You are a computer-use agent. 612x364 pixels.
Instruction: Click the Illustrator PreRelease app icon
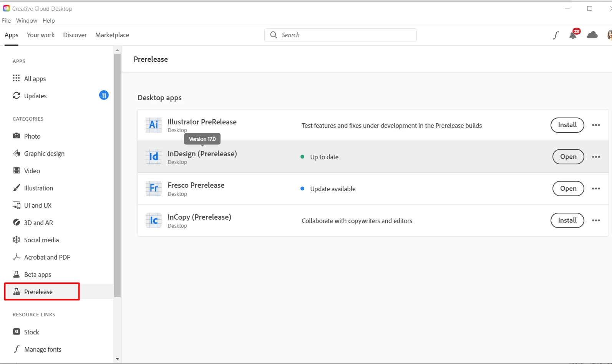(154, 125)
